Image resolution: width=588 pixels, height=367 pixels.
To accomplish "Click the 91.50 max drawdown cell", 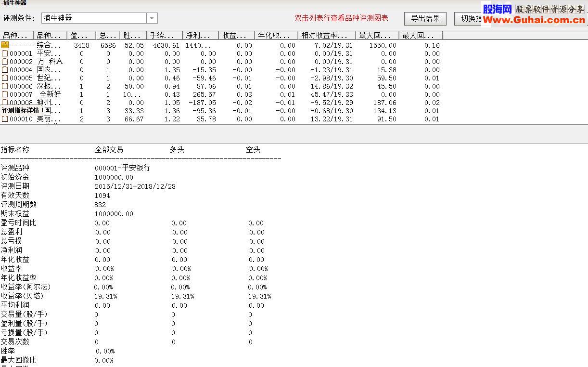I will (387, 119).
